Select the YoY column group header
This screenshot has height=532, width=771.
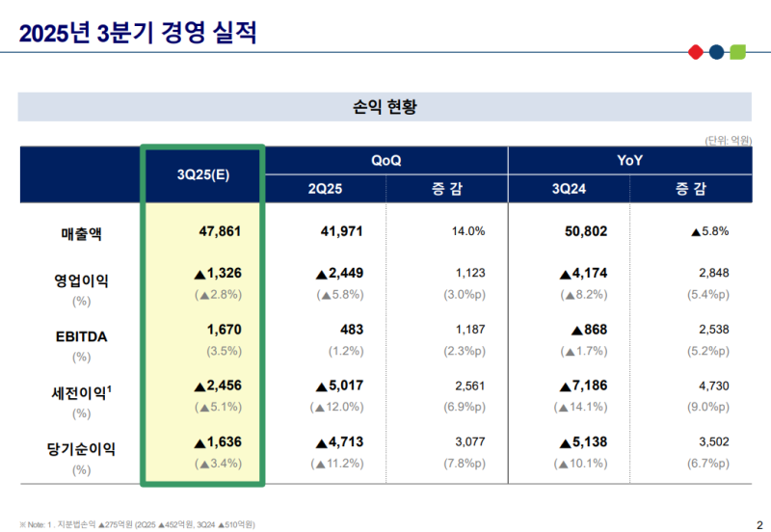(x=629, y=160)
